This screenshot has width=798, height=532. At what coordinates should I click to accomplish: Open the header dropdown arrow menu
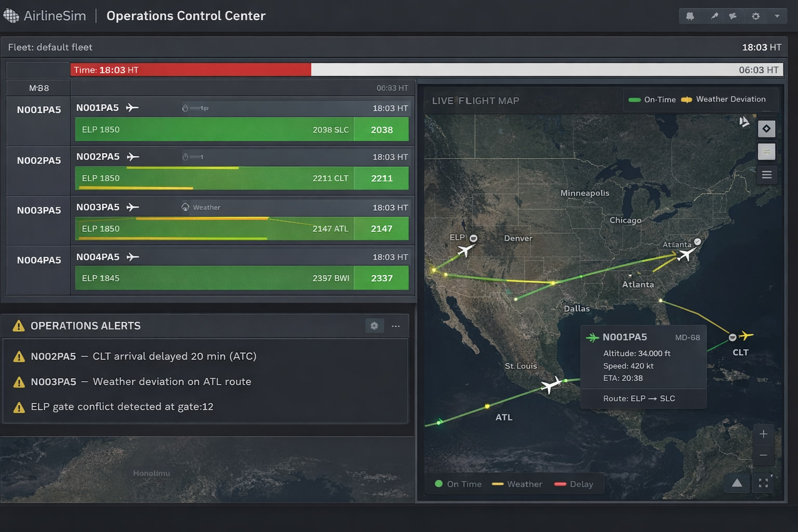pyautogui.click(x=777, y=16)
